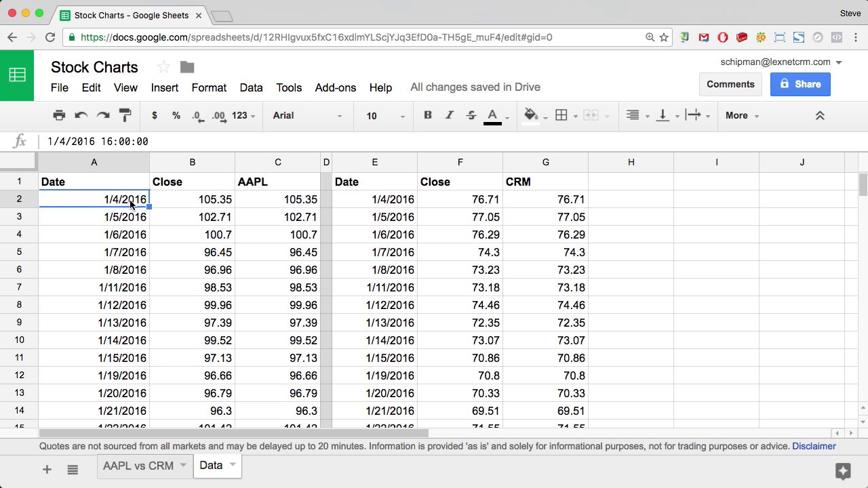Click the Print icon in toolbar

tap(59, 115)
